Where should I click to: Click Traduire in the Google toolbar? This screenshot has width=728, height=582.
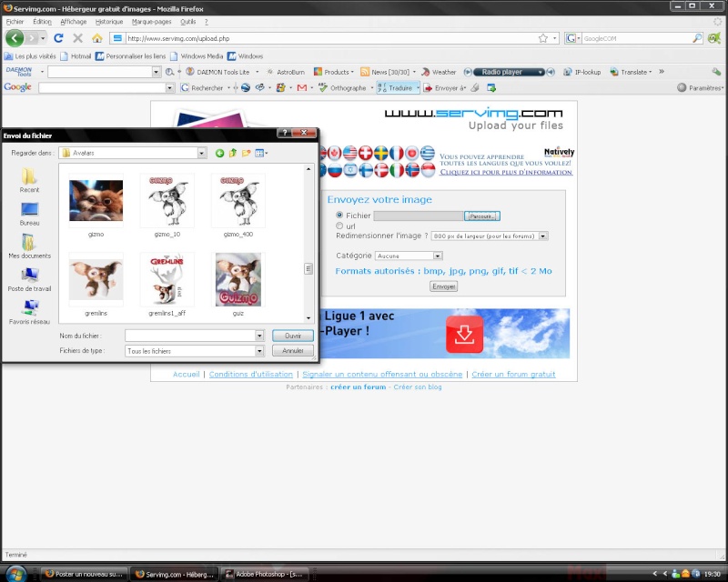click(396, 87)
